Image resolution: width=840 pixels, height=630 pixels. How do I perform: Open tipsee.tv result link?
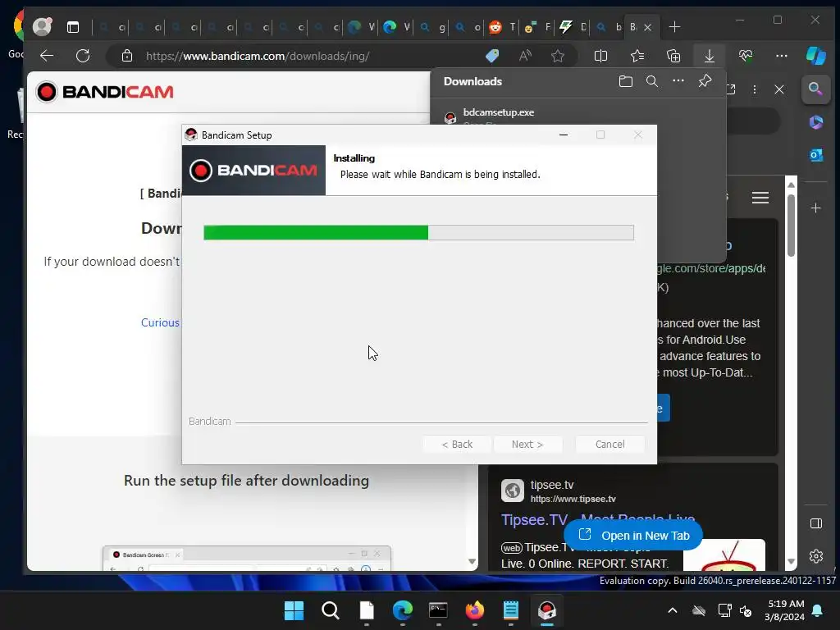click(x=597, y=519)
